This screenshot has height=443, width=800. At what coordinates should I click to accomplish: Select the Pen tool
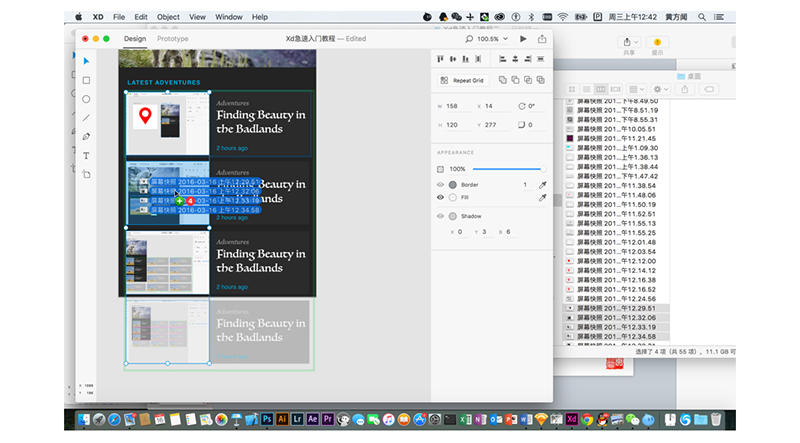click(86, 136)
